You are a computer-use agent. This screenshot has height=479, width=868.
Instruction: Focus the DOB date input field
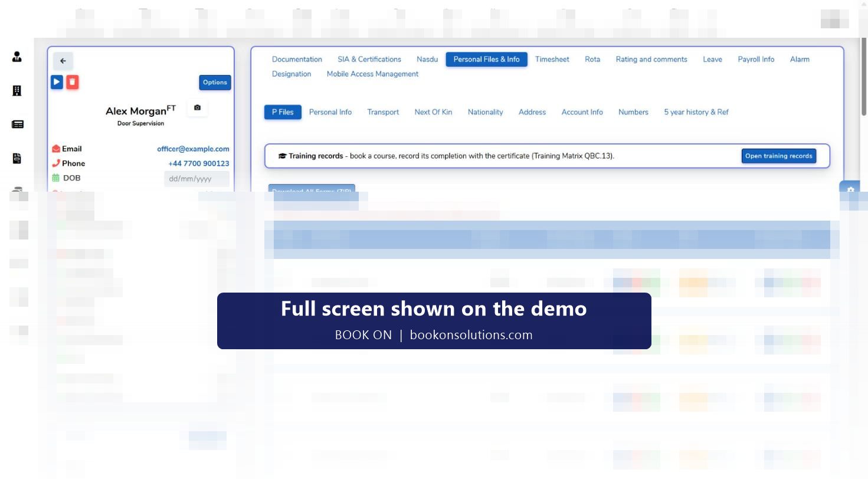click(x=196, y=179)
